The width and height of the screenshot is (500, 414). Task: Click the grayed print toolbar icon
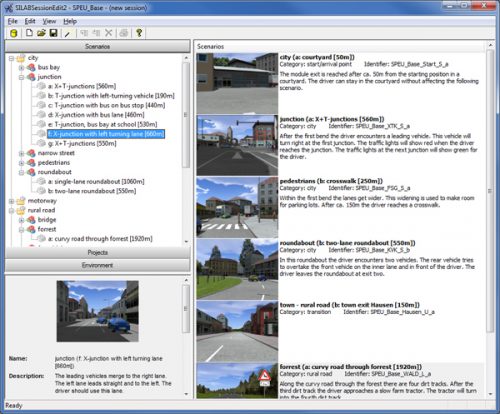pyautogui.click(x=124, y=33)
